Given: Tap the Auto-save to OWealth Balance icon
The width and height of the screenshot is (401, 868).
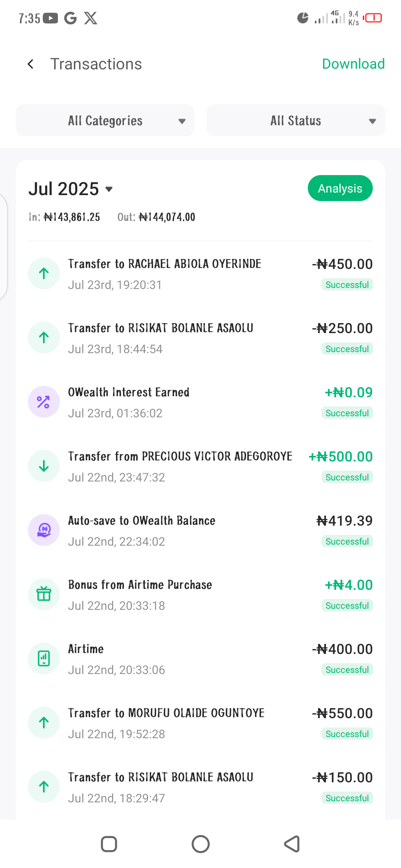Looking at the screenshot, I should [x=44, y=530].
